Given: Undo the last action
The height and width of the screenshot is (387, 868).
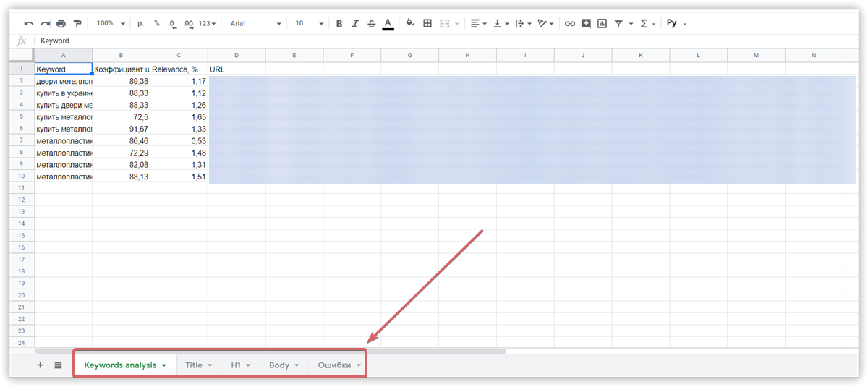Looking at the screenshot, I should (29, 23).
